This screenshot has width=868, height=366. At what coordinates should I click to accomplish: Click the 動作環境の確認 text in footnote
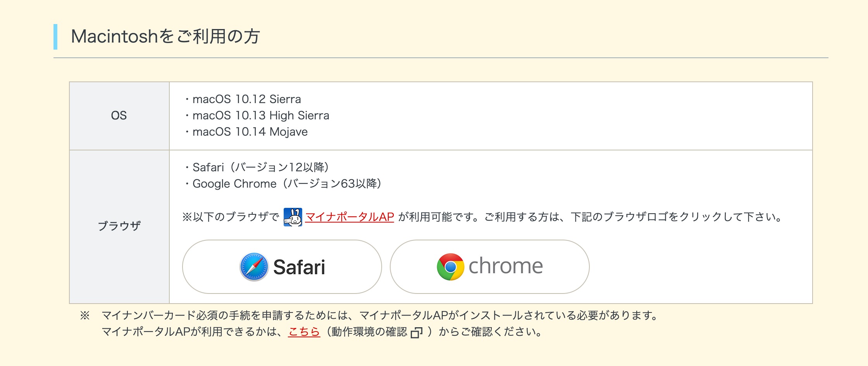pyautogui.click(x=369, y=332)
